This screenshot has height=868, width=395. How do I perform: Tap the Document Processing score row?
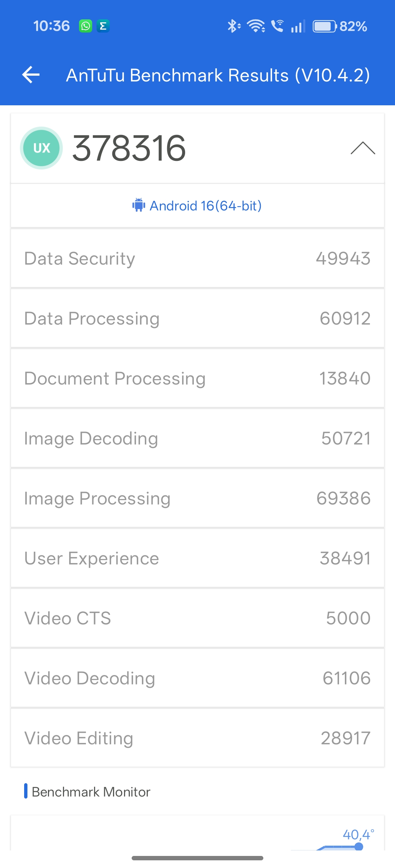[x=197, y=378]
